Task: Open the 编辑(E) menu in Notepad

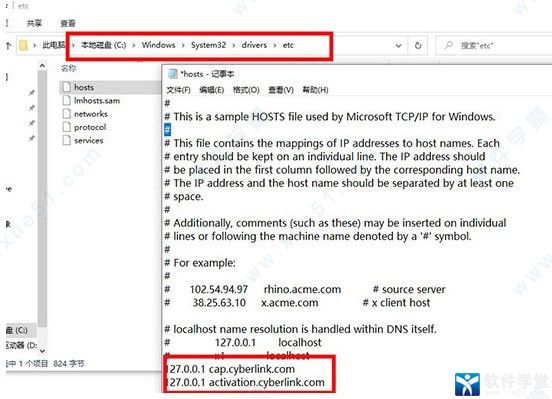Action: click(x=212, y=90)
